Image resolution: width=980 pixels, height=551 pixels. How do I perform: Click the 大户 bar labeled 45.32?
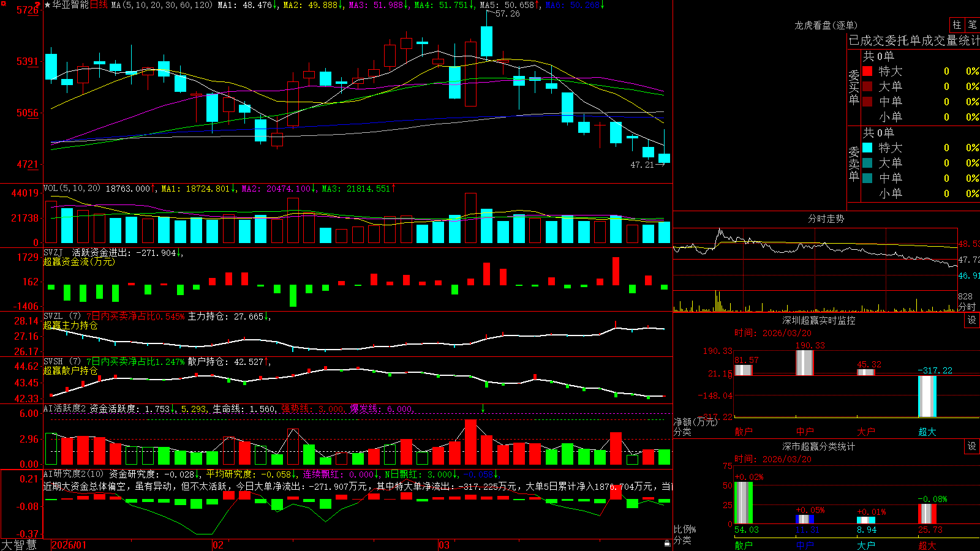[x=866, y=372]
